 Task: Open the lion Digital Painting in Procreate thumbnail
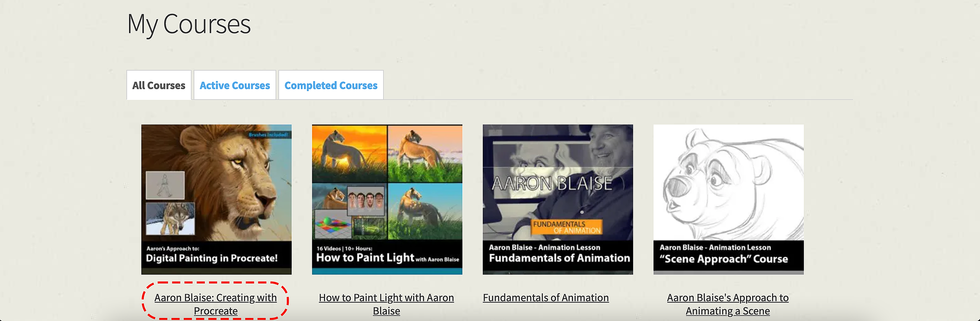(216, 199)
